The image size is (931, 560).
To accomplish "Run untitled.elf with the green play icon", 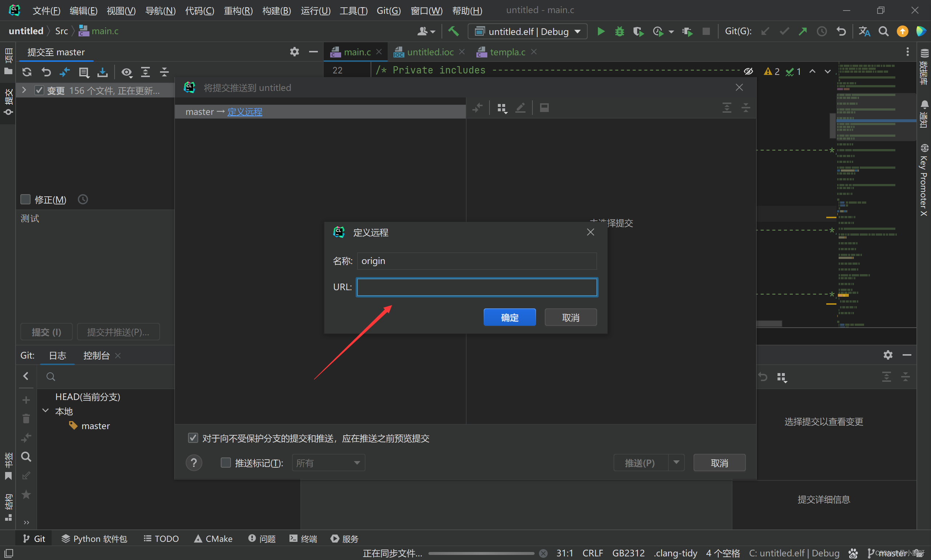I will [x=601, y=31].
